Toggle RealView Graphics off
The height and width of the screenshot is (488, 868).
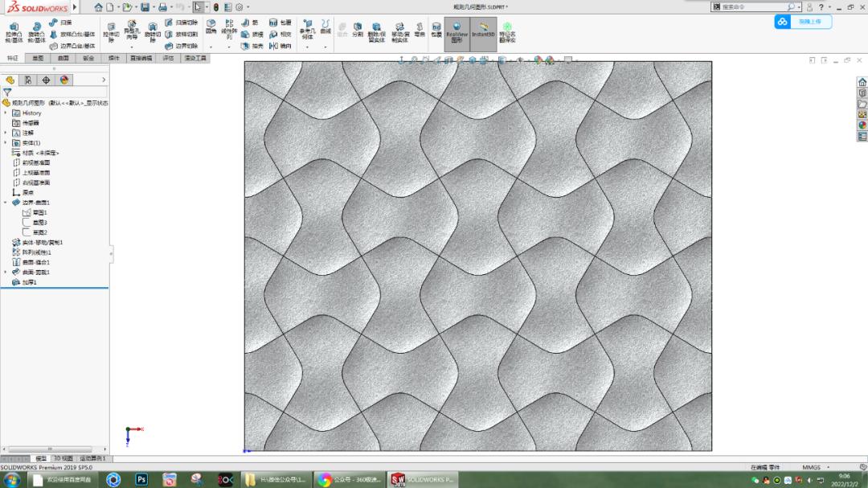click(x=457, y=32)
